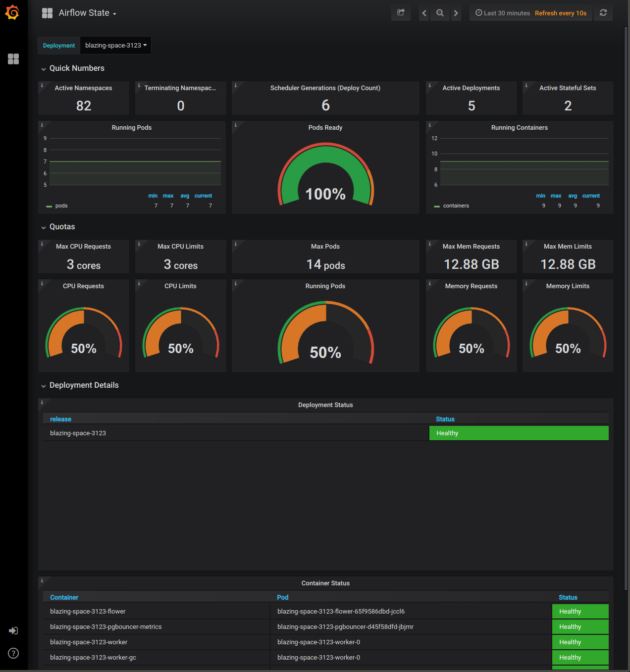Screen dimensions: 630x672
Task: Toggle the pods series in legend
Action: click(x=61, y=206)
